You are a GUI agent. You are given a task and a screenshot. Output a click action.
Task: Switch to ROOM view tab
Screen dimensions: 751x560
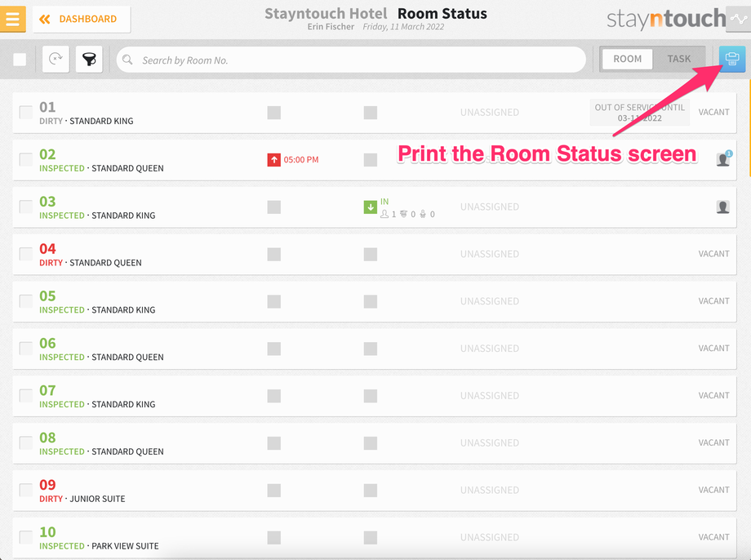(x=627, y=59)
